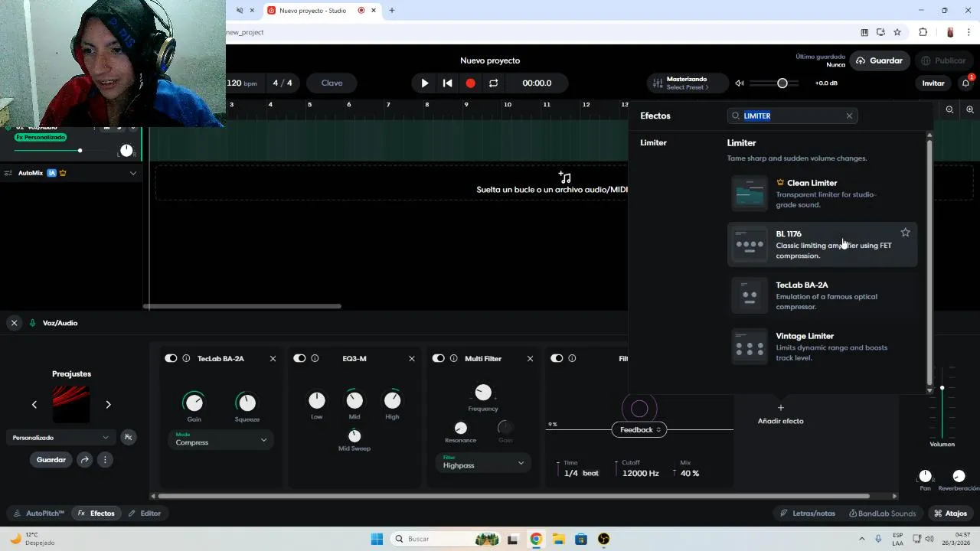Toggle the Multi Filter effect on/off

[439, 358]
